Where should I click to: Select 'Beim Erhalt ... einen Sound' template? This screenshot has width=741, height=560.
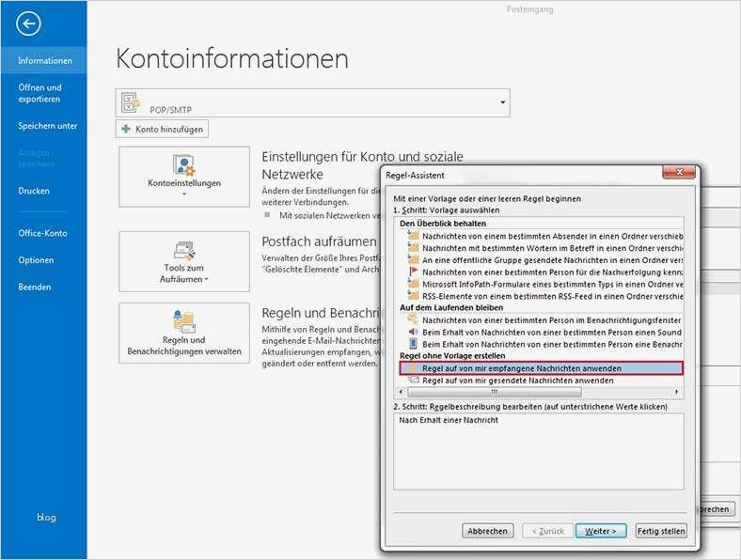coord(552,333)
